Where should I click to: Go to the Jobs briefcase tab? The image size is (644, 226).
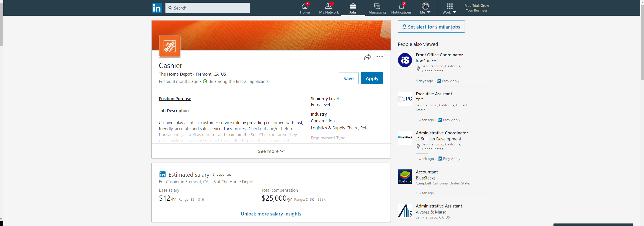(x=353, y=8)
